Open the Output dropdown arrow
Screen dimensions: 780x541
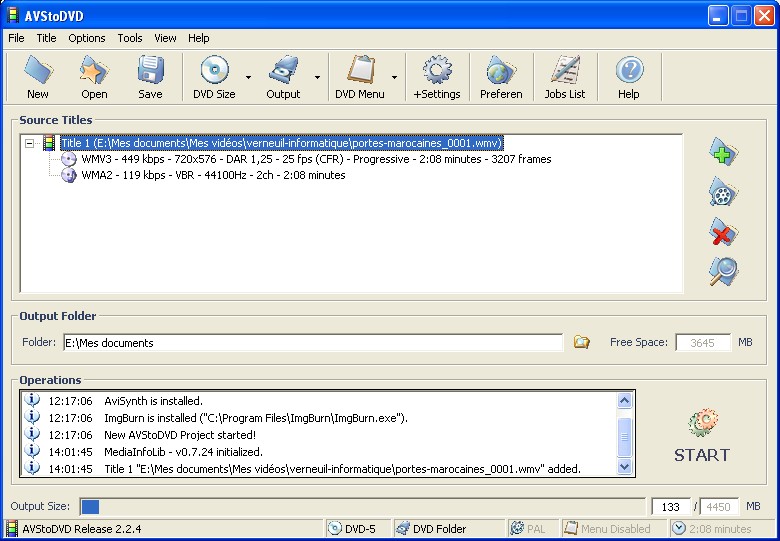(x=317, y=76)
